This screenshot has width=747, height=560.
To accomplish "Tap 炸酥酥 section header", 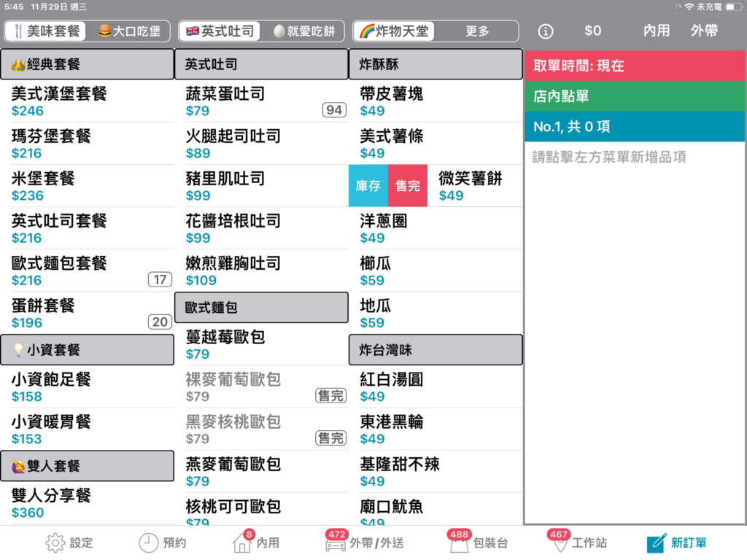I will coord(436,64).
